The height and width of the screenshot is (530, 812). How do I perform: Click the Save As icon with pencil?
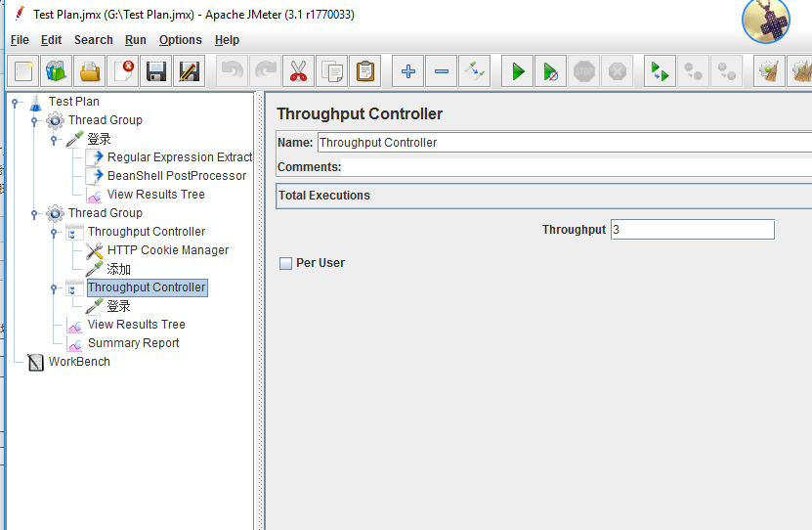(x=189, y=71)
